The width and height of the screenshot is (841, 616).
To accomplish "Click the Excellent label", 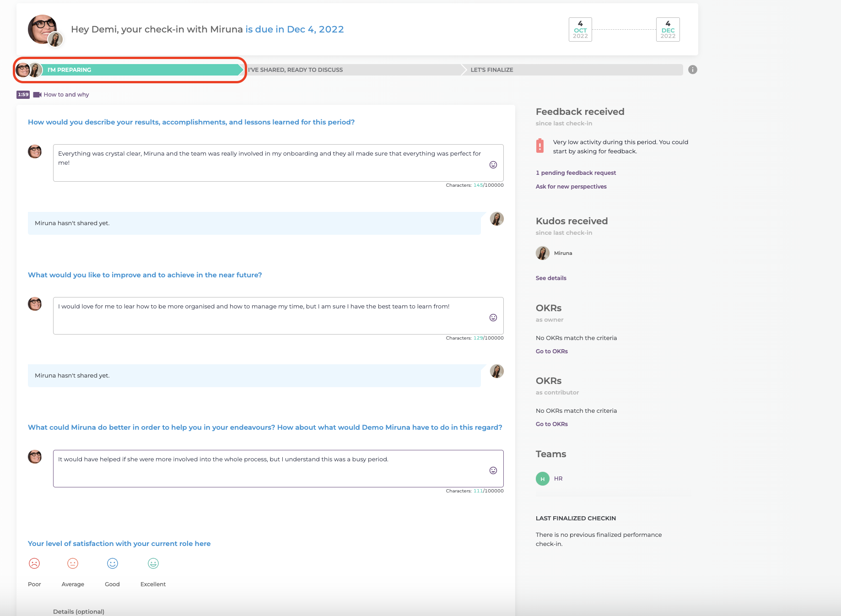I will [153, 584].
